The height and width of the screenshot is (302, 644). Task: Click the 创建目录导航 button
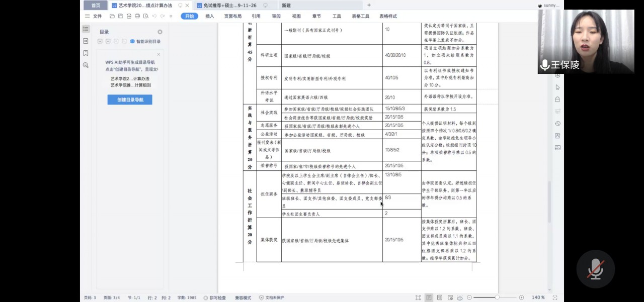(130, 99)
